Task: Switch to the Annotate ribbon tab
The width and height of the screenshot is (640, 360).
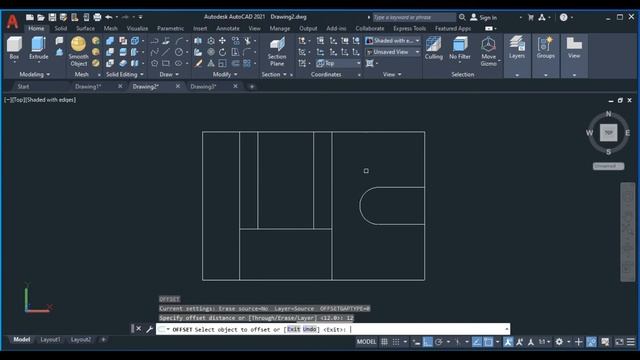Action: [x=228, y=28]
